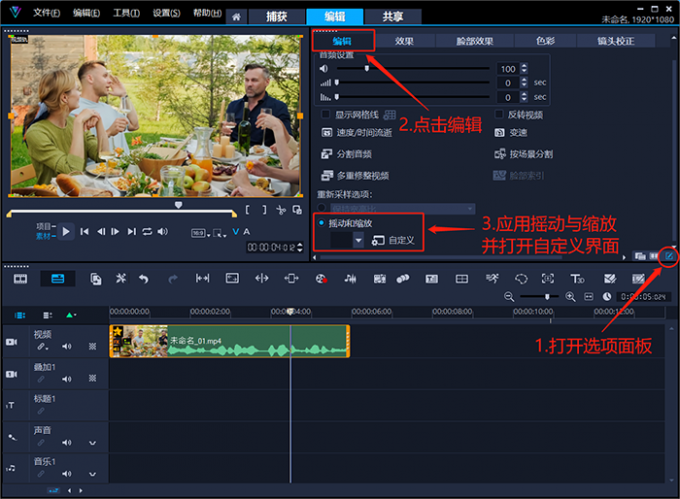Enable the 反转视频 checkbox
This screenshot has height=499, width=680.
tap(499, 114)
